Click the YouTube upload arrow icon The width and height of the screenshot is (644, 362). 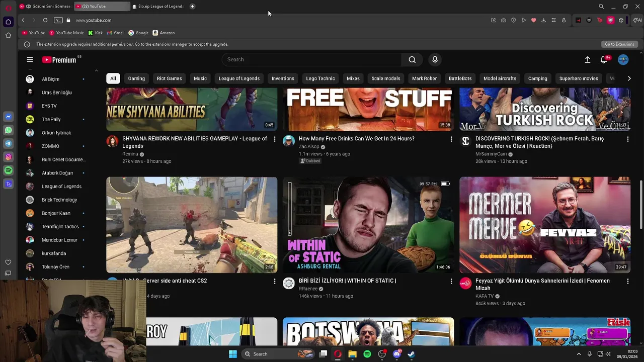pyautogui.click(x=588, y=60)
